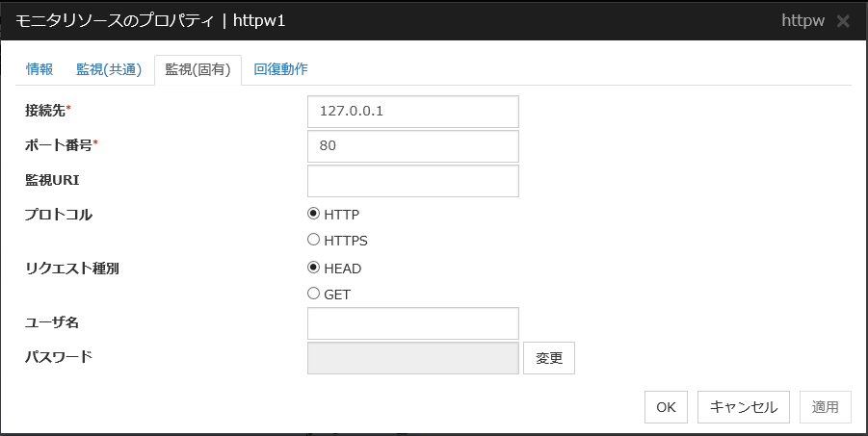Choose the GET request type
The width and height of the screenshot is (868, 436).
click(313, 294)
